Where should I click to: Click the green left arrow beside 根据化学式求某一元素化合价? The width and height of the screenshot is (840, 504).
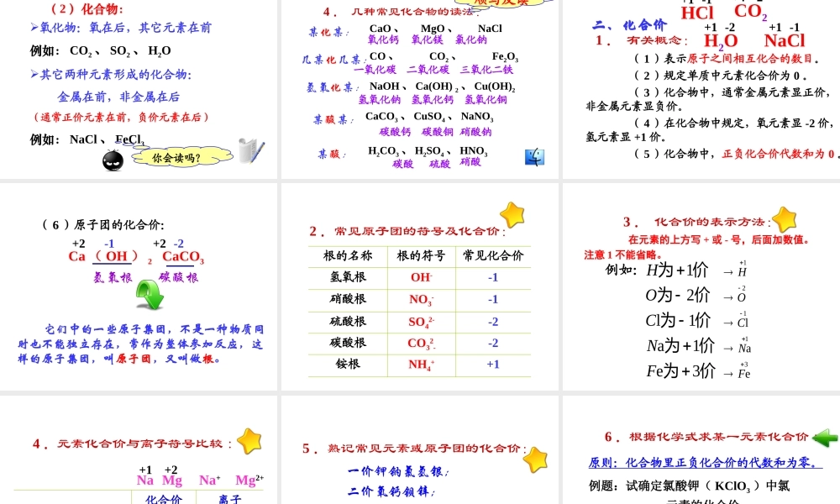(x=825, y=438)
